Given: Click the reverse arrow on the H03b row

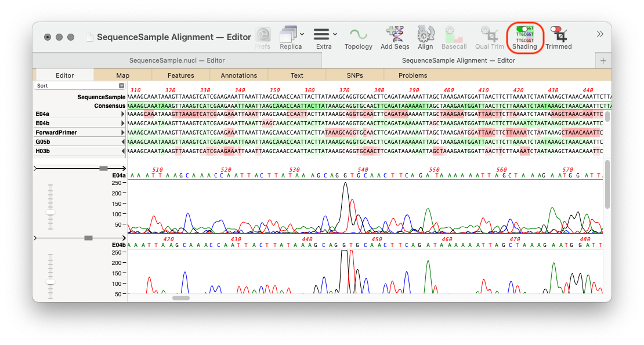Looking at the screenshot, I should [x=122, y=151].
